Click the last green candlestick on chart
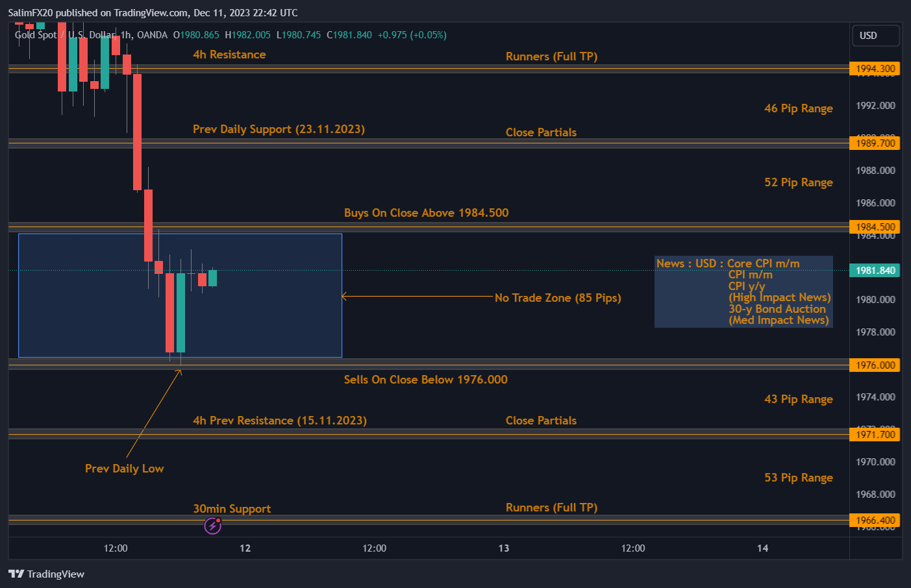Image resolution: width=911 pixels, height=588 pixels. point(212,278)
